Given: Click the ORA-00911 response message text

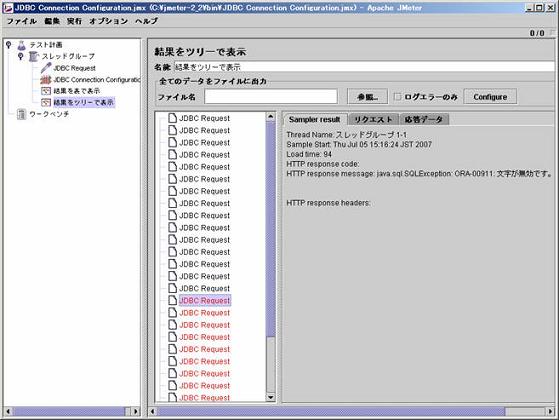Looking at the screenshot, I should tap(419, 174).
